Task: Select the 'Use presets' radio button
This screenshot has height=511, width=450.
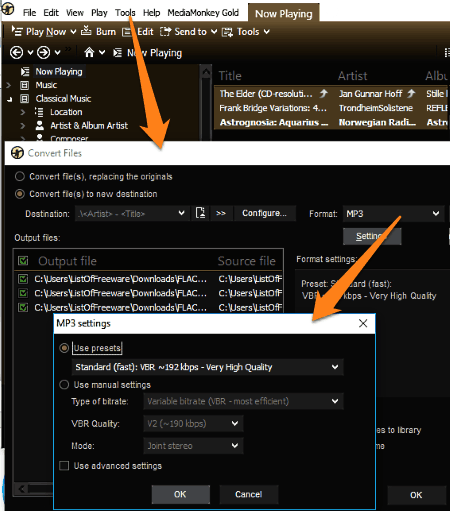Action: click(64, 348)
